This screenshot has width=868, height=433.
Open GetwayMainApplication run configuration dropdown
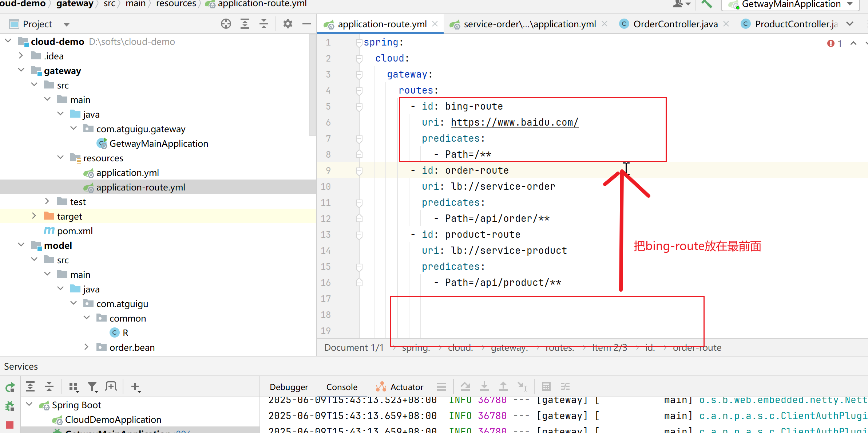click(x=850, y=4)
